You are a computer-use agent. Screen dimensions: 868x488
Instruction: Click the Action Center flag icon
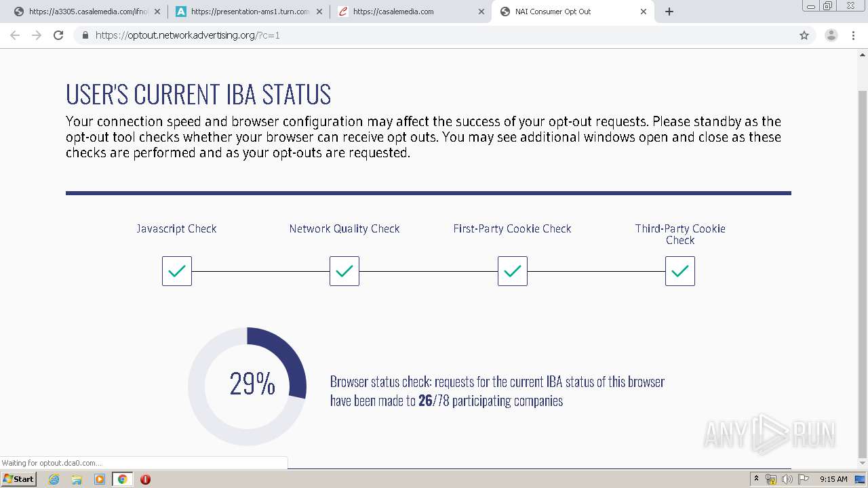click(802, 479)
